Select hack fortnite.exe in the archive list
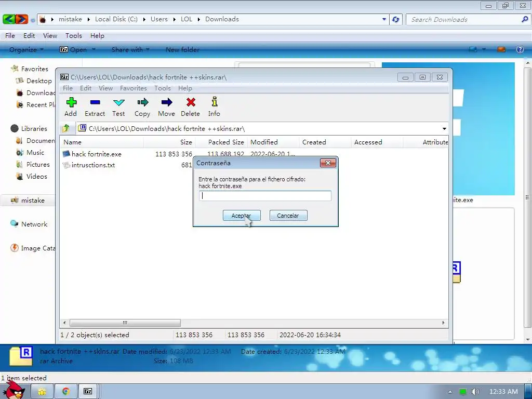Viewport: 532px width, 399px height. [97, 154]
